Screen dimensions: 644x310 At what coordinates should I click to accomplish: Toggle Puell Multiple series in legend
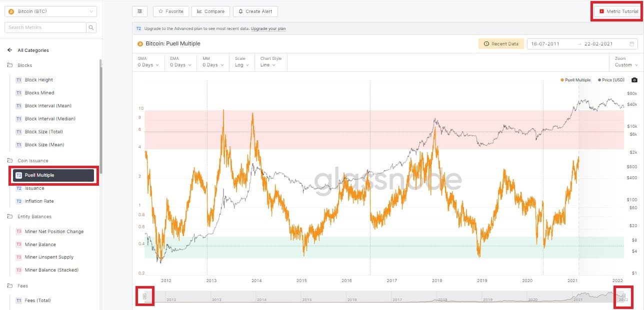pos(575,80)
